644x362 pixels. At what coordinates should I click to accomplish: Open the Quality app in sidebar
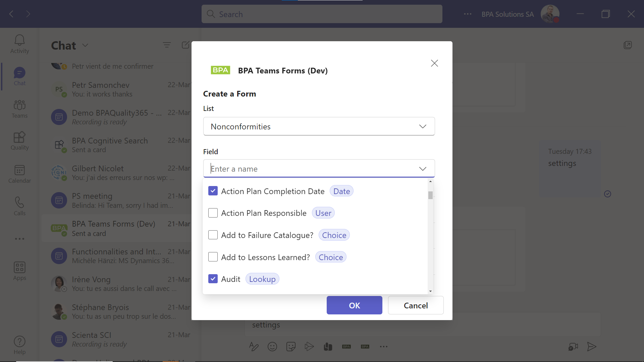(x=19, y=141)
